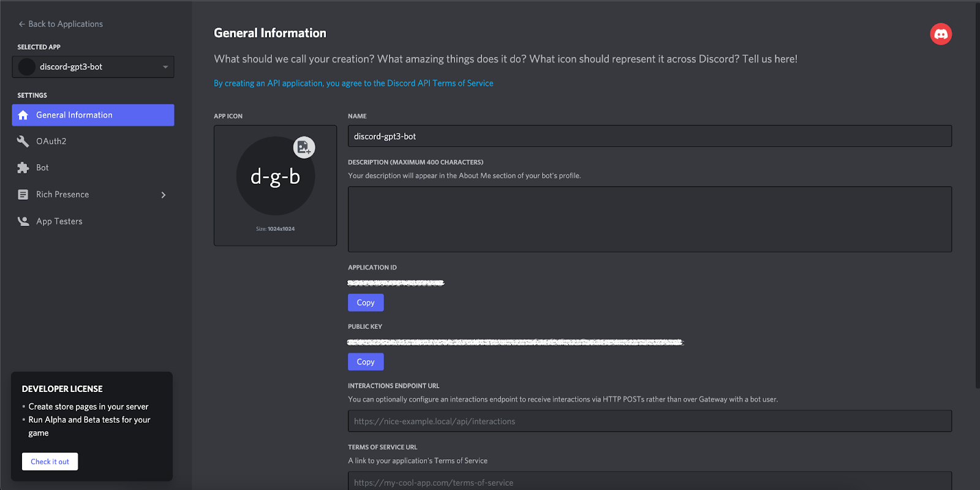The width and height of the screenshot is (980, 490).
Task: Click the puzzle piece icon beside Bot
Action: (x=23, y=168)
